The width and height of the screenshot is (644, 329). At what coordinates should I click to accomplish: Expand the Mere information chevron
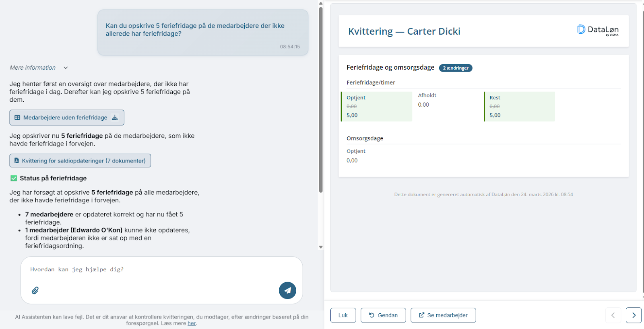[x=66, y=68]
